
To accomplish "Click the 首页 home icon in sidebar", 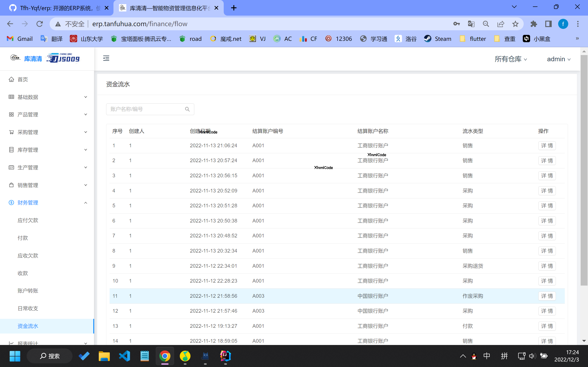I will tap(11, 79).
